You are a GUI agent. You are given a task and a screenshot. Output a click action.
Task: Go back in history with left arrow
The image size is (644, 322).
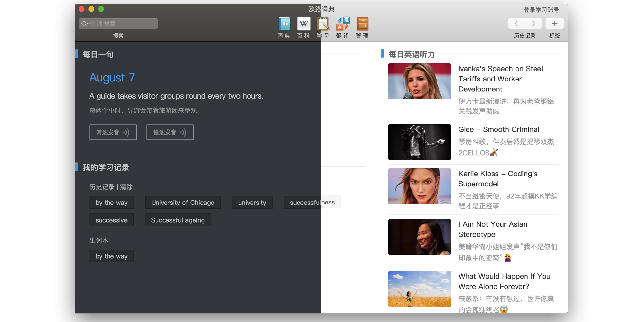click(x=516, y=24)
